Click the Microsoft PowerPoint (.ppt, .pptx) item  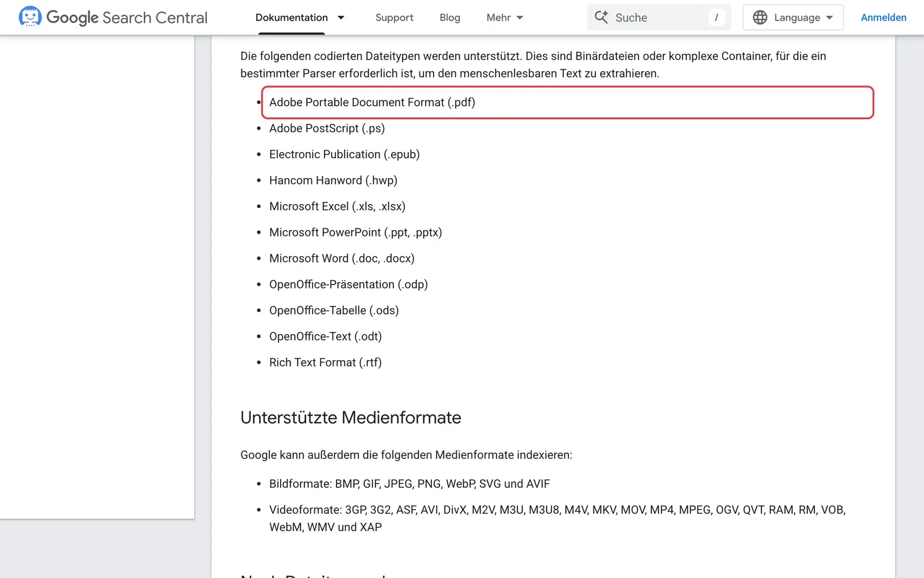pyautogui.click(x=356, y=232)
